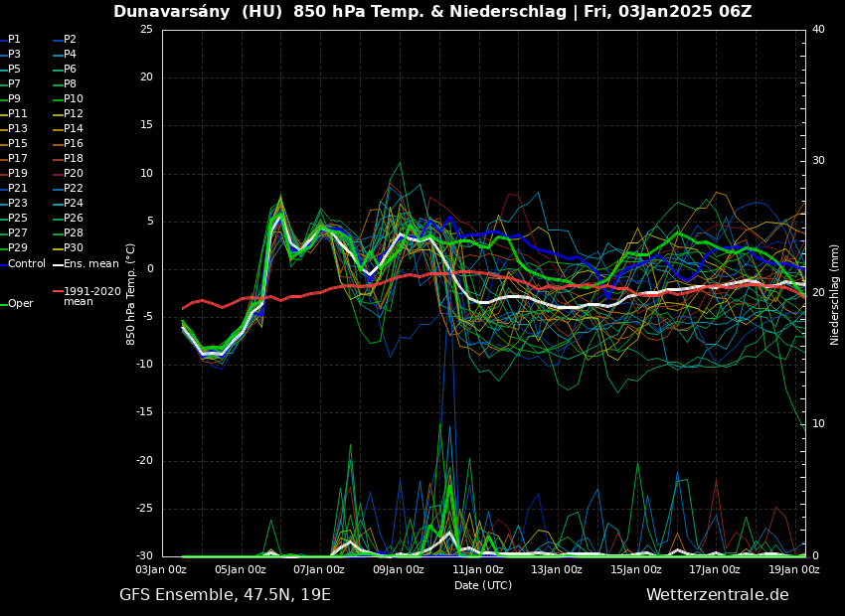The image size is (845, 616).
Task: Click the Date (UTC) axis label
Action: point(483,586)
